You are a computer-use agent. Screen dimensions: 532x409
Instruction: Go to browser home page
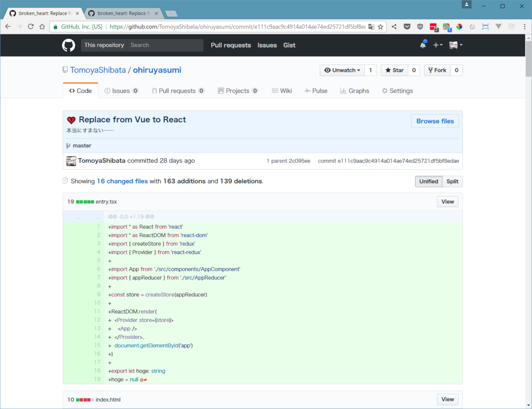pyautogui.click(x=42, y=26)
